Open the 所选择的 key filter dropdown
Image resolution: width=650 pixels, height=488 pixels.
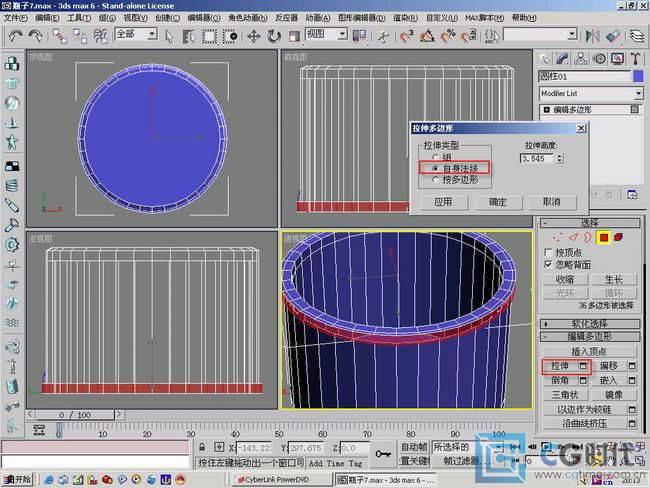[498, 447]
